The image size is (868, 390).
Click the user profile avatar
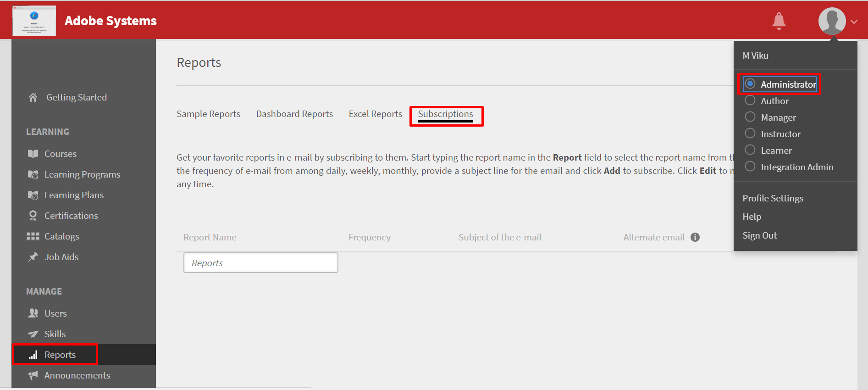(x=832, y=21)
